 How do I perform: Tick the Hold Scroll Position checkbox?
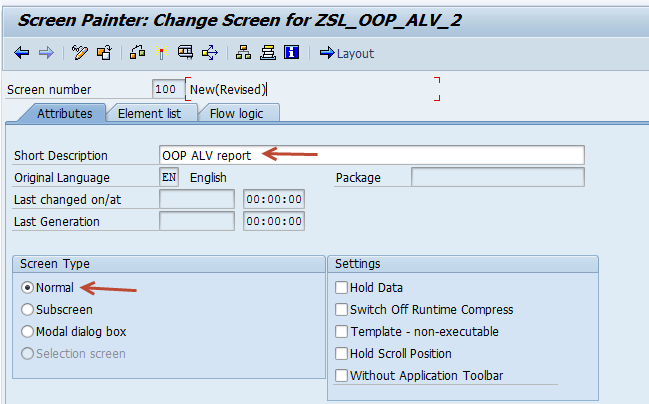342,354
